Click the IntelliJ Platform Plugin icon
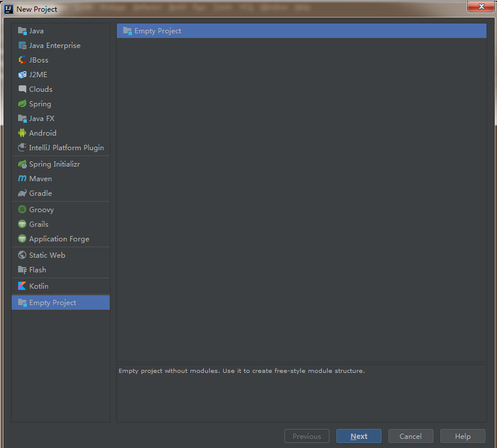Viewport: 497px width, 448px height. pyautogui.click(x=22, y=148)
